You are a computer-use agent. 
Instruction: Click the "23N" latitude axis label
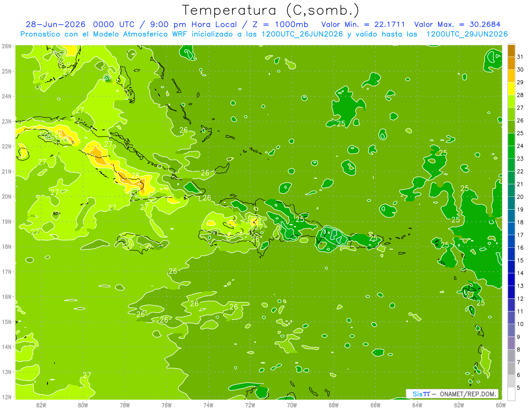7,121
